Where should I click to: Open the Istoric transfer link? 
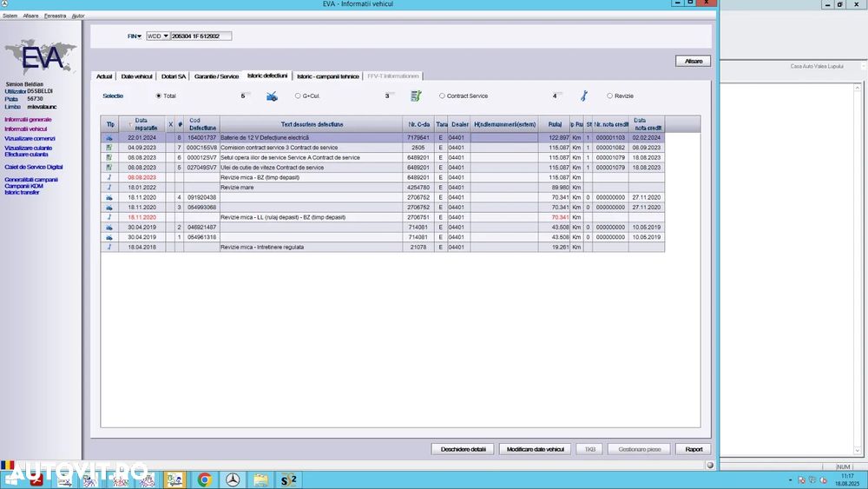[23, 192]
